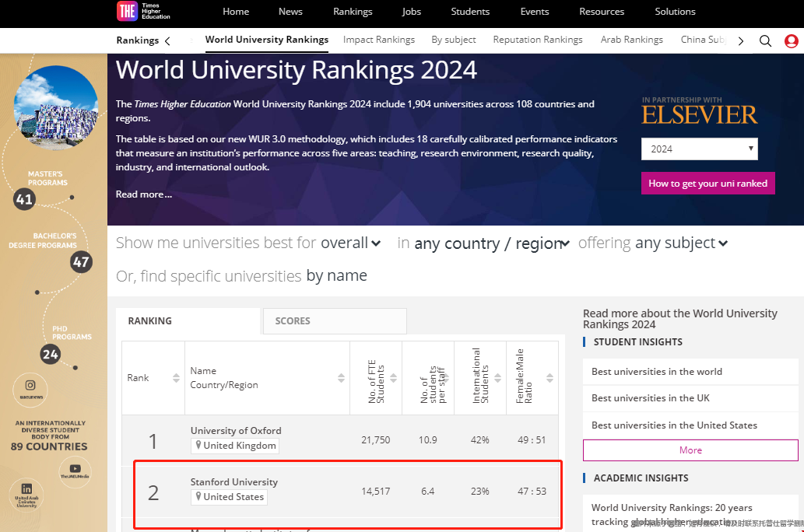Open the News menu item
The image size is (804, 532).
click(x=290, y=11)
